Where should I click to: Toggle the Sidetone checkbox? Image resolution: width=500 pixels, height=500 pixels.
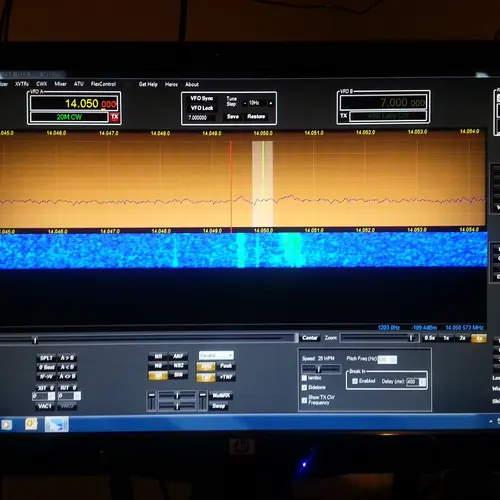point(304,388)
